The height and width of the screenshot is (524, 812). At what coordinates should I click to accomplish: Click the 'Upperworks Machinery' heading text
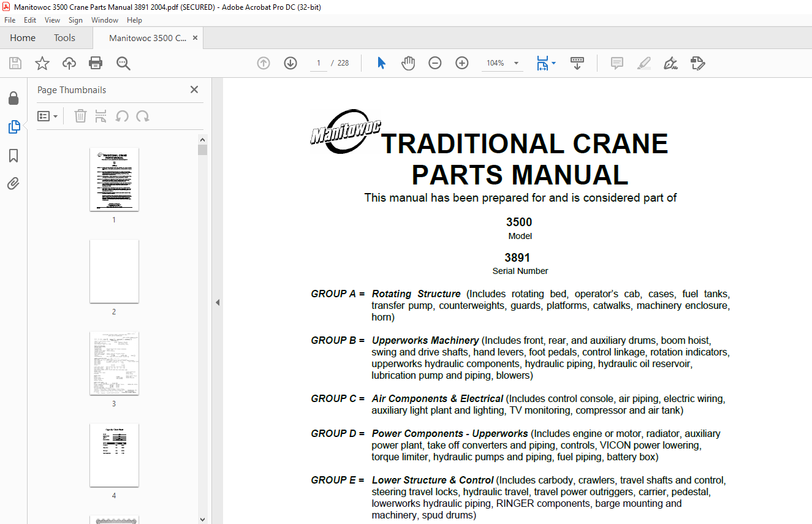click(425, 341)
